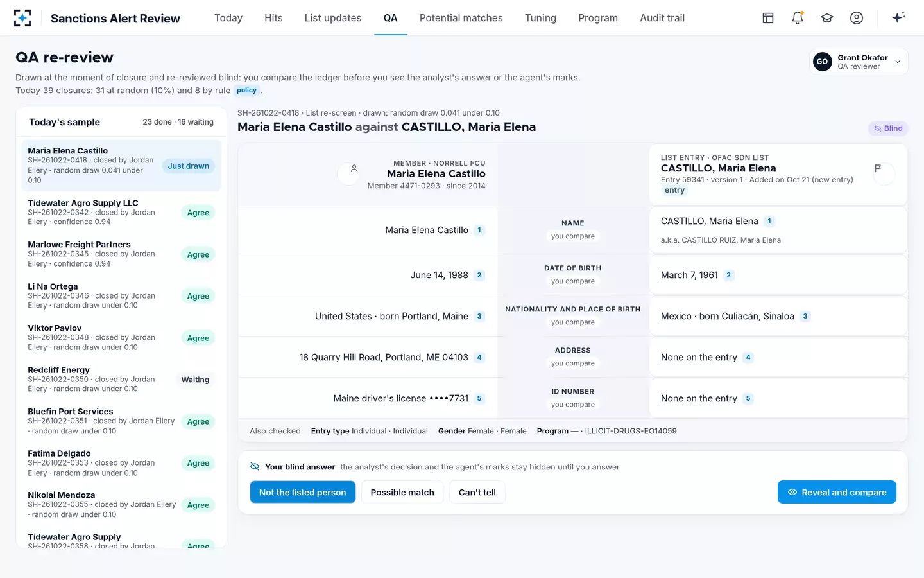Open the Tuning tab
This screenshot has width=924, height=578.
pyautogui.click(x=540, y=18)
